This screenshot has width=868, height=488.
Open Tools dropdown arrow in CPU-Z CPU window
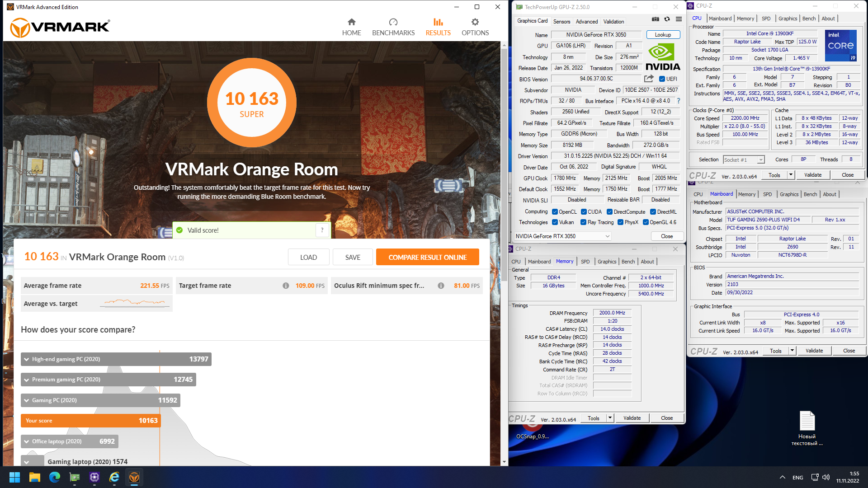pyautogui.click(x=791, y=175)
